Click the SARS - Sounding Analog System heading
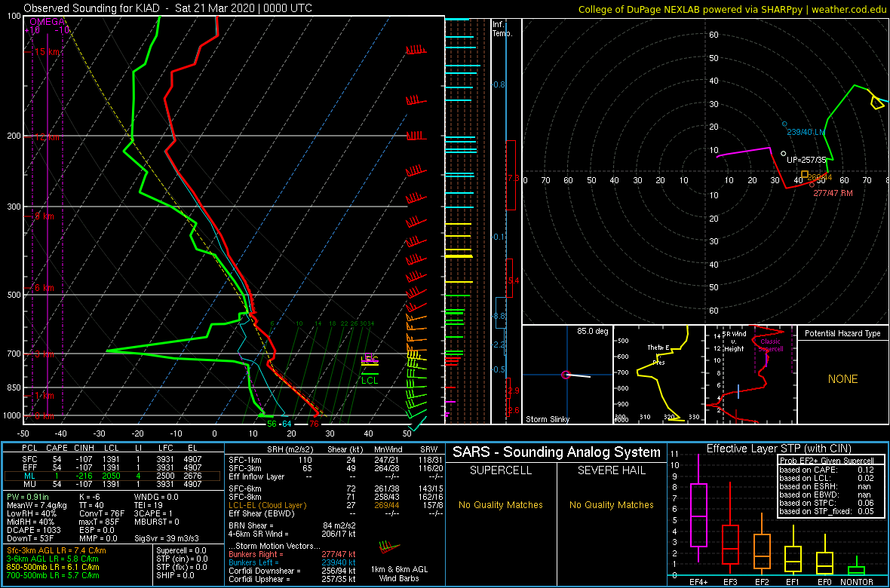 (557, 453)
